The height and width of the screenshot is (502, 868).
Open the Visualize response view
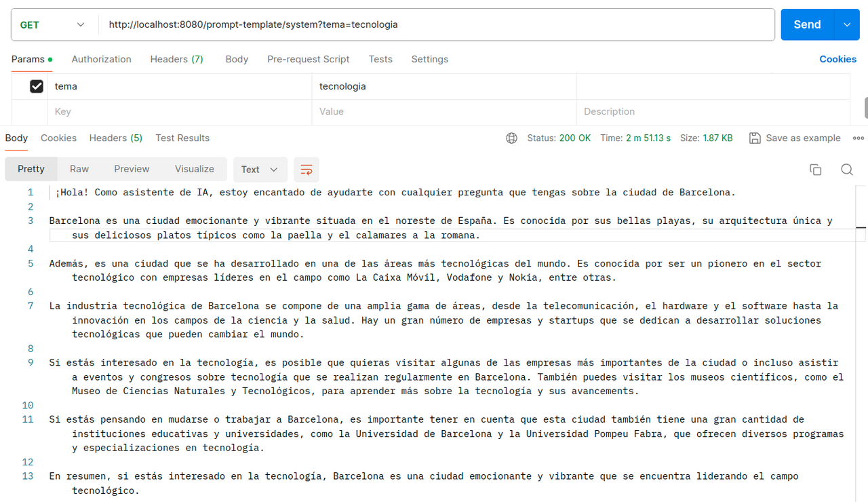pos(195,169)
